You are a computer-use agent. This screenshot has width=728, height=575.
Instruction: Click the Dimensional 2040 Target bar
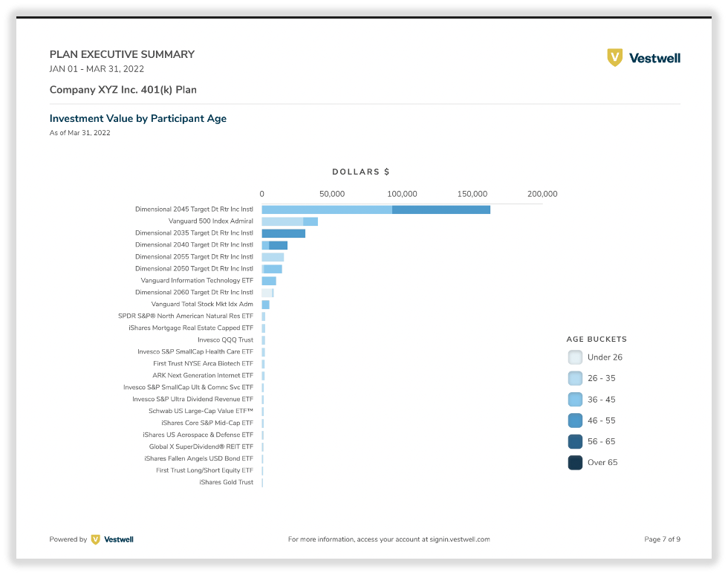tap(274, 245)
